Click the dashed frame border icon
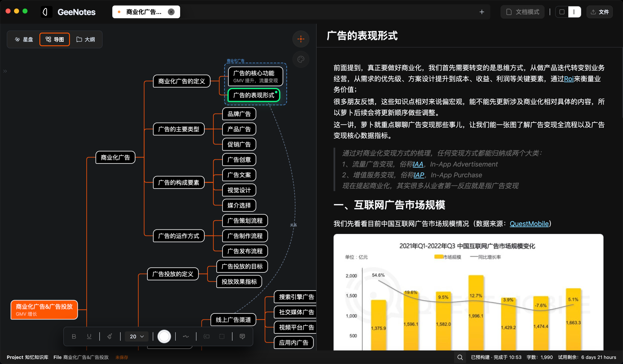This screenshot has height=364, width=623. [x=221, y=336]
